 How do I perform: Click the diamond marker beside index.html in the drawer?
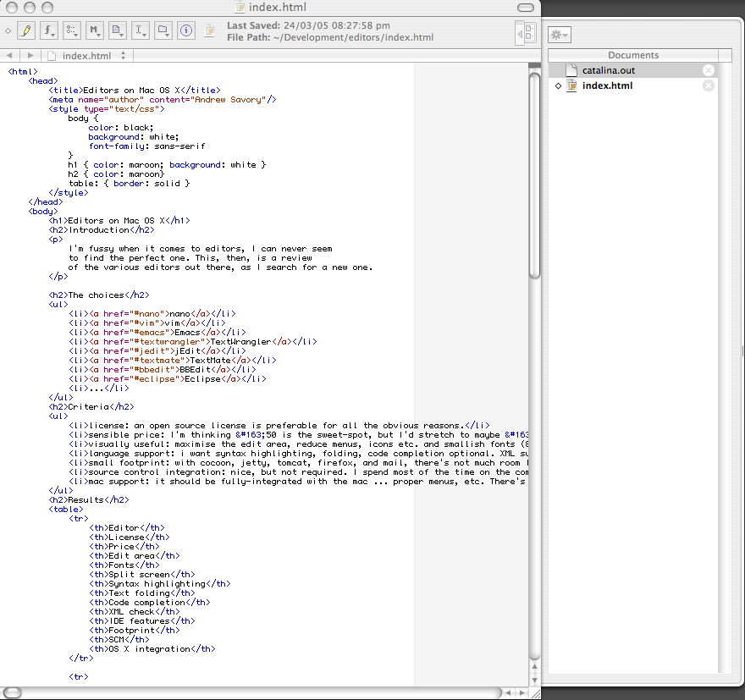(558, 85)
